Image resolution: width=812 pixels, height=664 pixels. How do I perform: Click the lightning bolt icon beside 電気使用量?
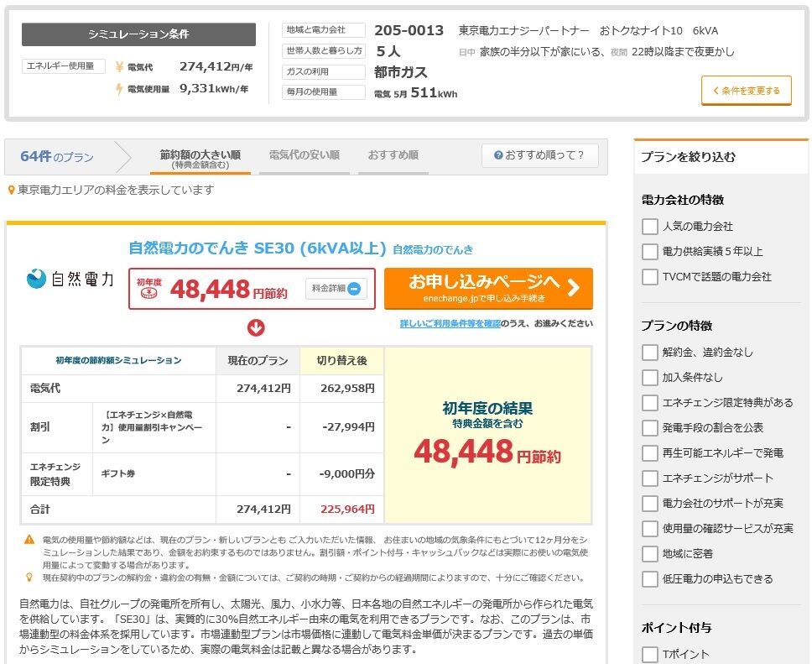(120, 89)
